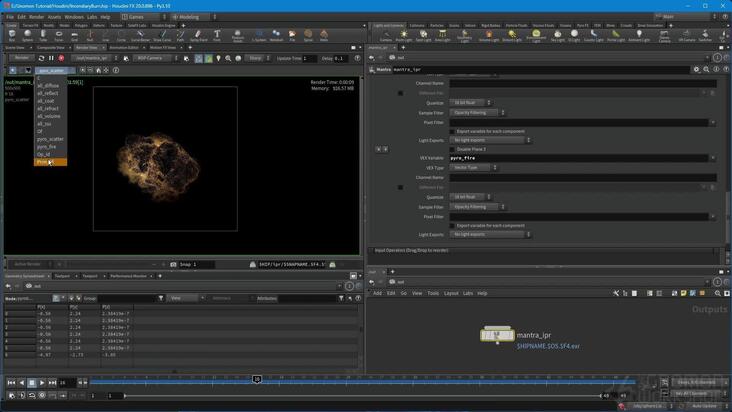Image resolution: width=732 pixels, height=412 pixels.
Task: Open the upper Sample Filter dropdown
Action: (477, 113)
